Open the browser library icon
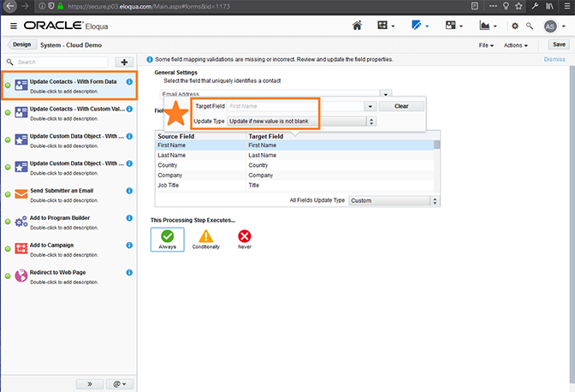This screenshot has width=575, height=392. tap(549, 6)
